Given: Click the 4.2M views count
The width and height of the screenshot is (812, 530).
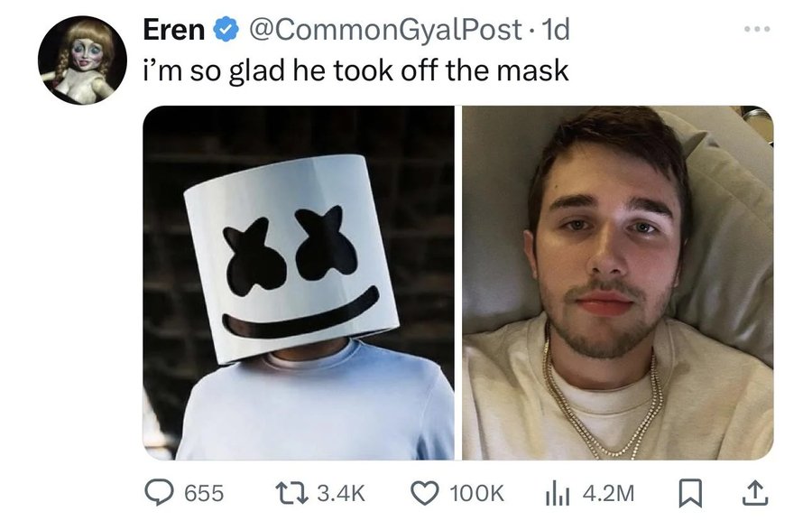Looking at the screenshot, I should coord(609,492).
